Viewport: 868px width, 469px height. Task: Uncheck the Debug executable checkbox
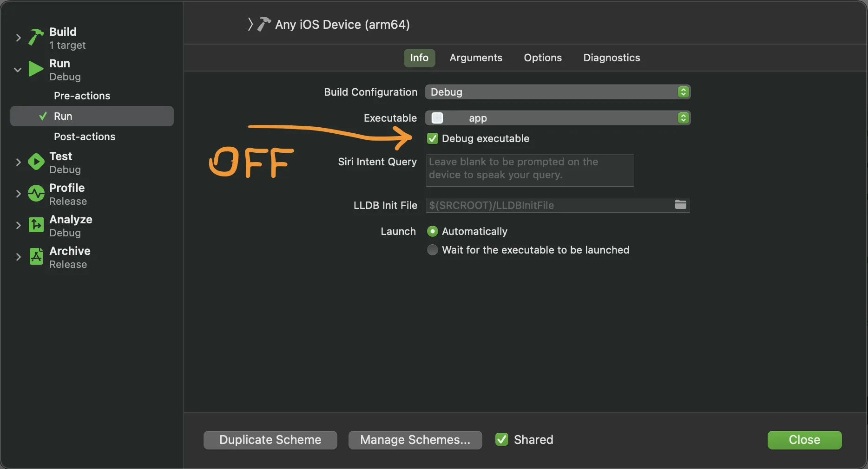433,138
